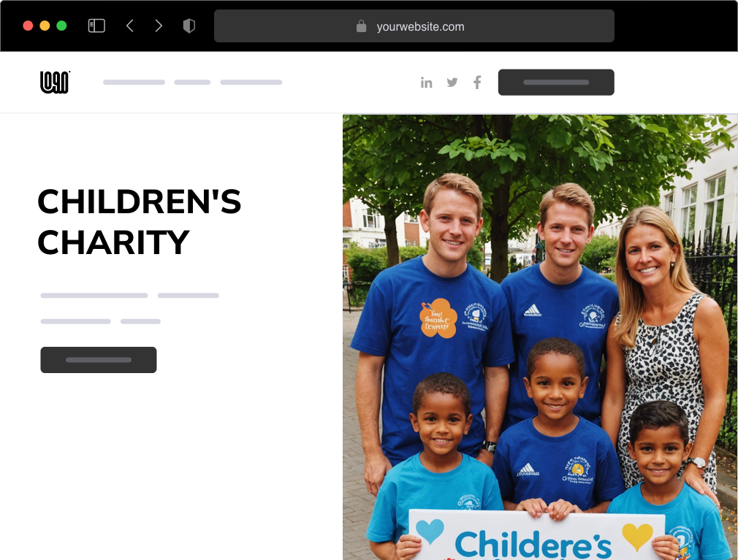Click the hero photo of volunteers and children
Viewport: 738px width, 560px height.
click(x=540, y=337)
